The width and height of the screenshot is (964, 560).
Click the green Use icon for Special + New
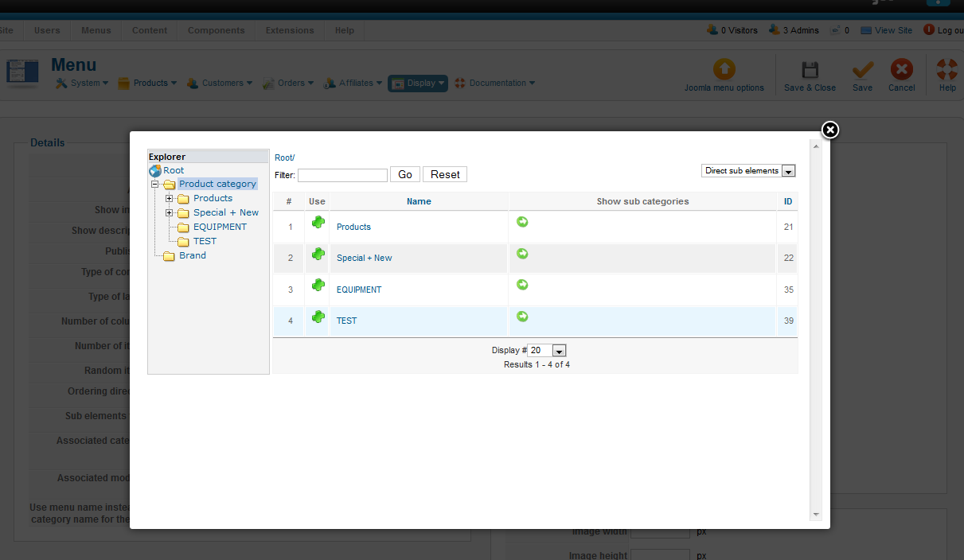click(x=318, y=254)
